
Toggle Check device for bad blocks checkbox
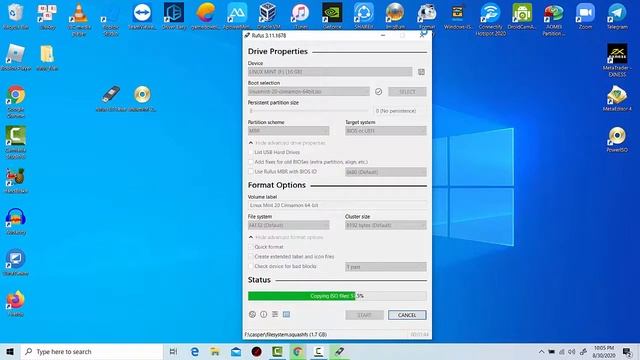pyautogui.click(x=251, y=267)
